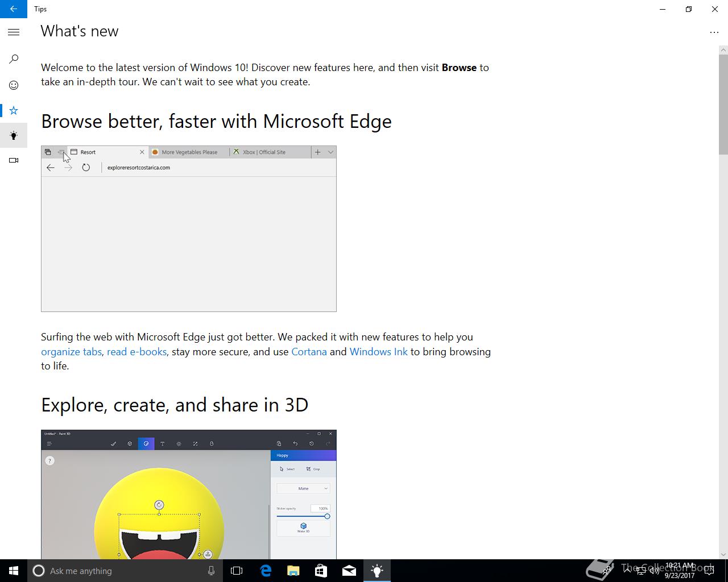This screenshot has width=728, height=582.
Task: Launch Microsoft Edge from the taskbar
Action: tap(266, 571)
